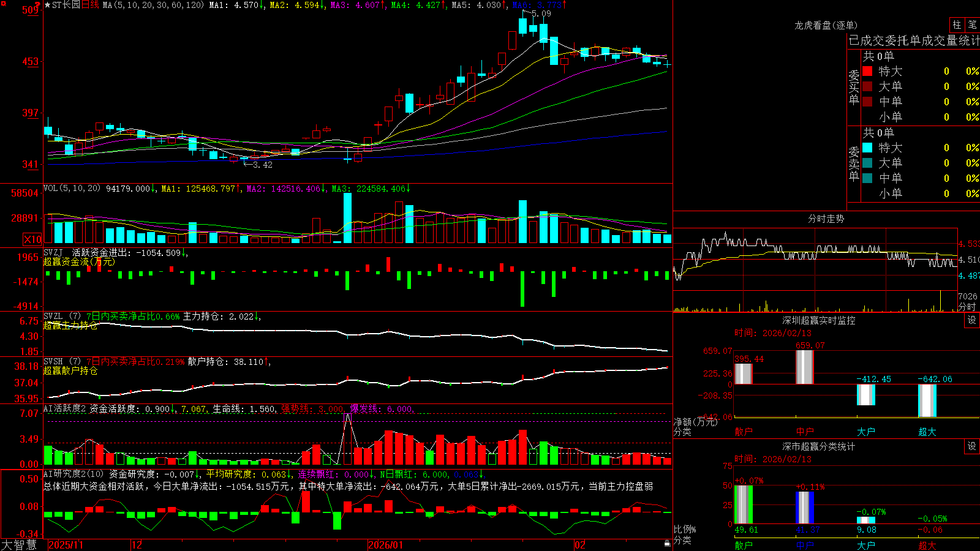
Task: Click the 龙虎看盘(逐单) panel title
Action: point(826,25)
